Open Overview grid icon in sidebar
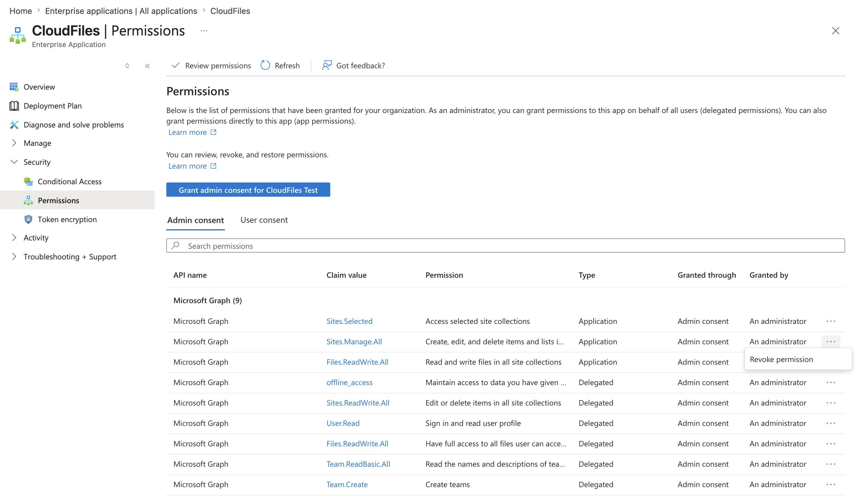857x504 pixels. click(x=14, y=87)
